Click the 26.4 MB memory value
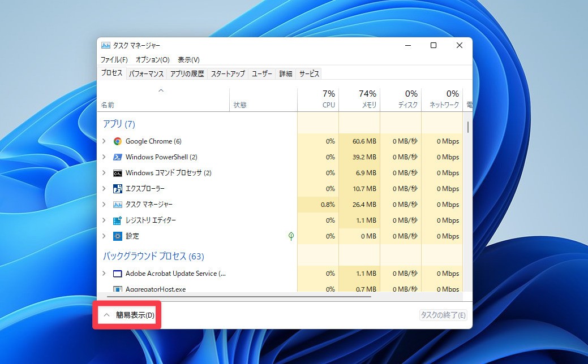The width and height of the screenshot is (588, 364). (364, 205)
